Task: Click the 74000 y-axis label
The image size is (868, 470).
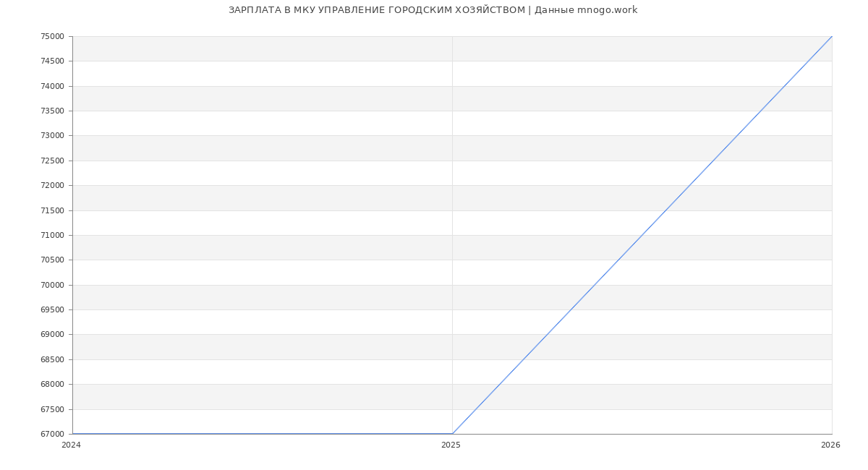Action: pyautogui.click(x=52, y=86)
